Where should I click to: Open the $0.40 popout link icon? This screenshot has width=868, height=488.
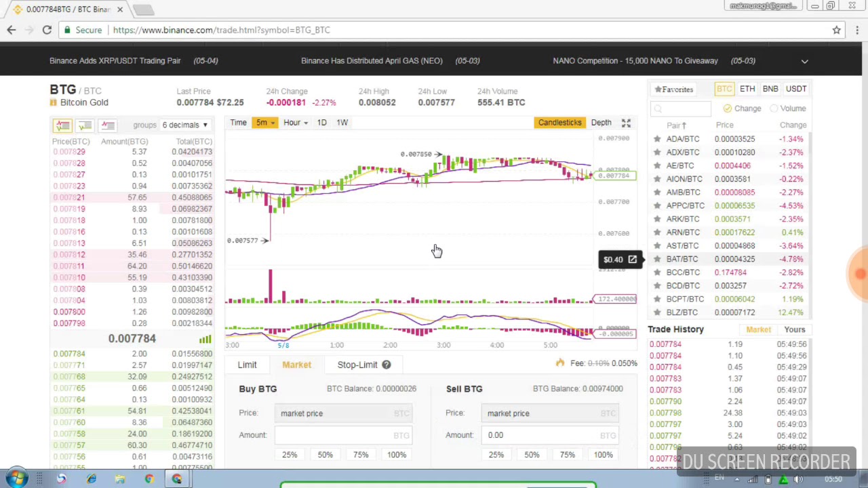tap(632, 259)
